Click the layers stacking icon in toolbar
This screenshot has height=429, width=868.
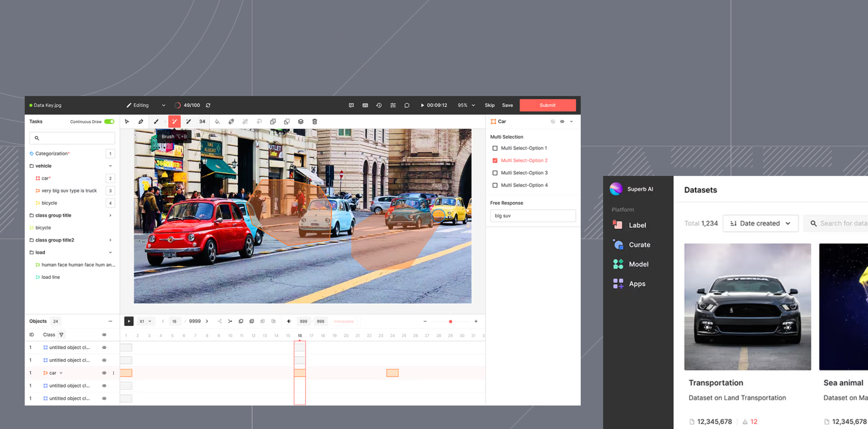[x=300, y=121]
